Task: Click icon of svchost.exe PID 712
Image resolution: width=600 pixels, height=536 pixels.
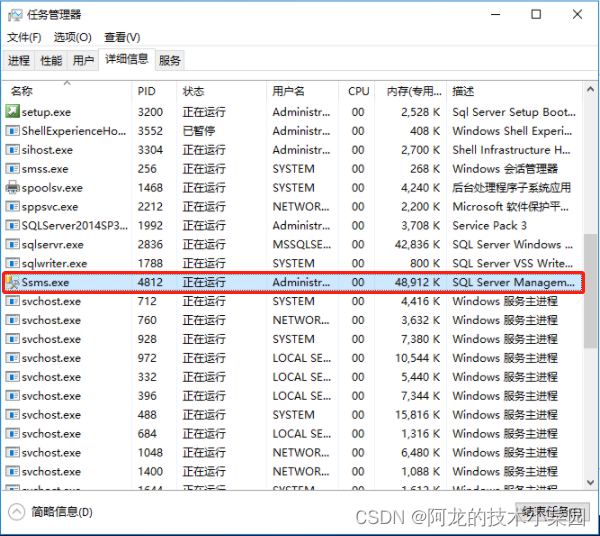Action: click(12, 301)
